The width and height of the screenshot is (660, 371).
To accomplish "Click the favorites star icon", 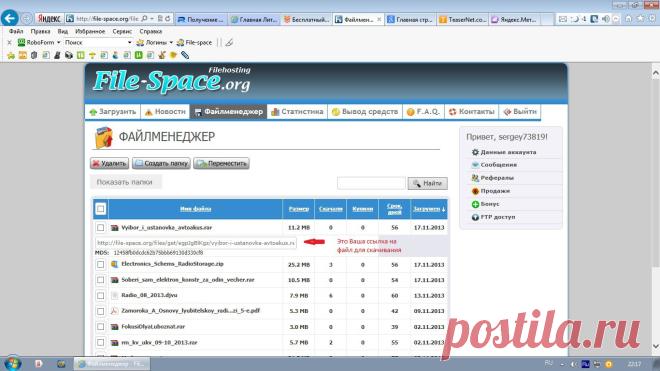I will pyautogui.click(x=640, y=19).
